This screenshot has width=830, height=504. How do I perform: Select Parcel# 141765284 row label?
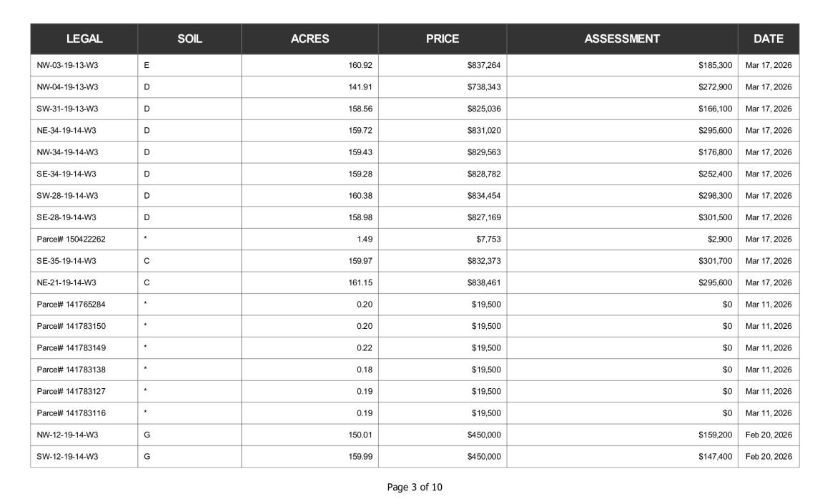(x=71, y=305)
